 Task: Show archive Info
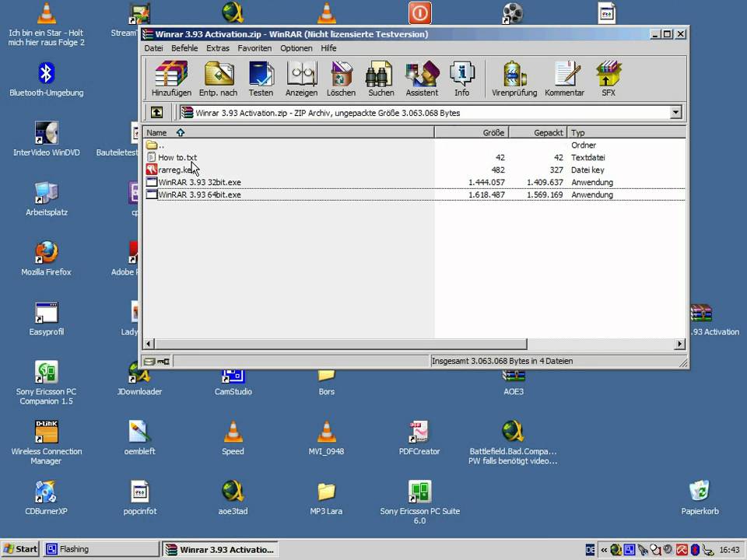coord(461,79)
